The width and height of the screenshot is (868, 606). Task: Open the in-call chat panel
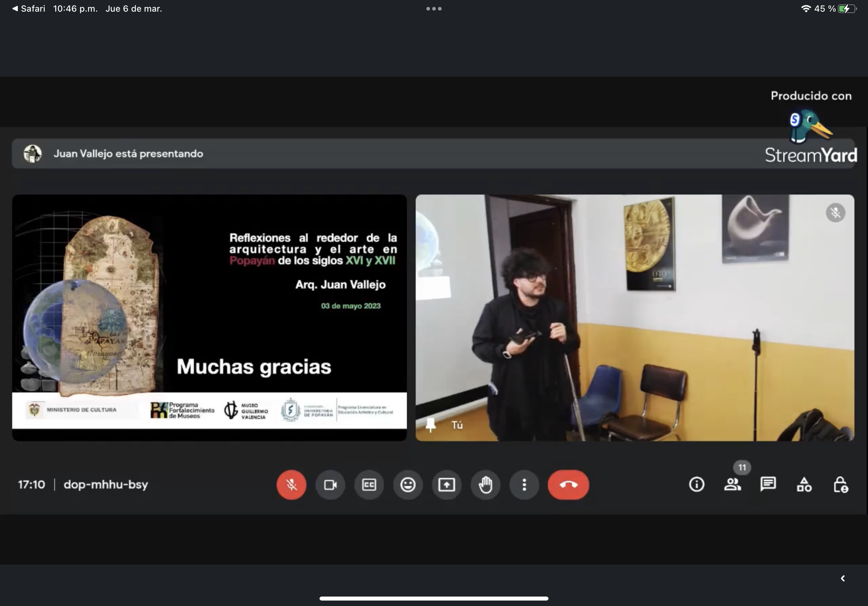pos(768,484)
